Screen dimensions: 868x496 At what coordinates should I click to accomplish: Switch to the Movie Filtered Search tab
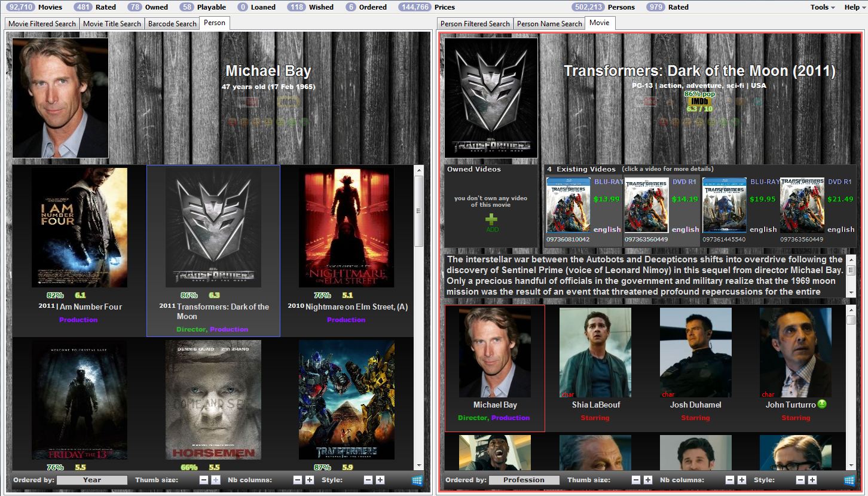tap(42, 23)
